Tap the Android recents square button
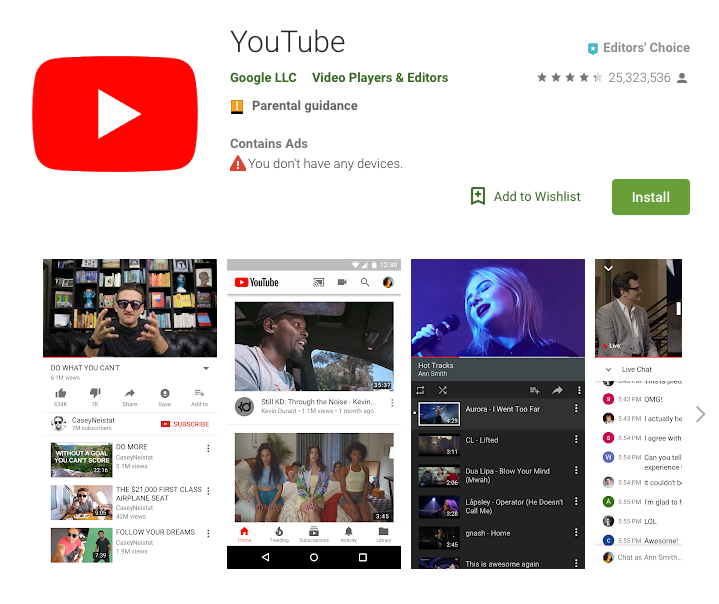The image size is (719, 604). 363,557
